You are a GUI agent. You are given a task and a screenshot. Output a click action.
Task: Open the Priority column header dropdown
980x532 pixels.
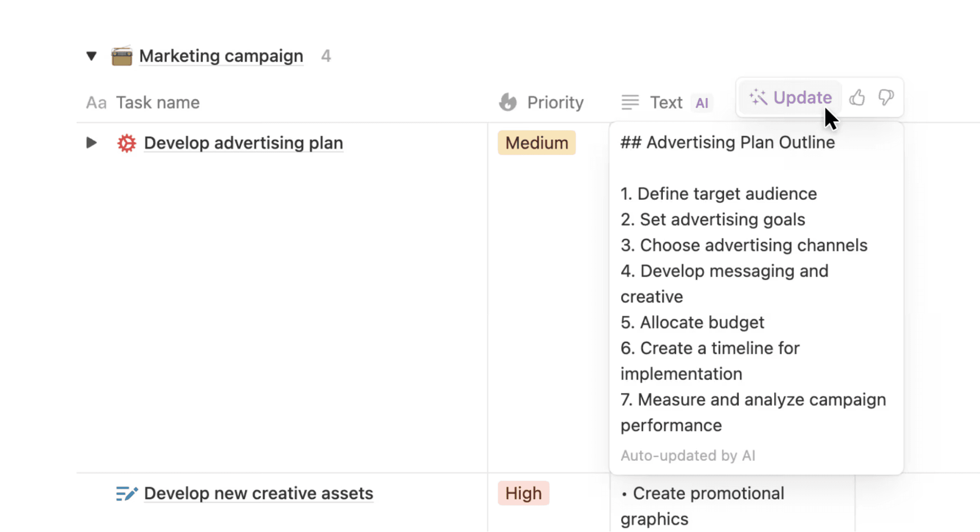tap(555, 102)
